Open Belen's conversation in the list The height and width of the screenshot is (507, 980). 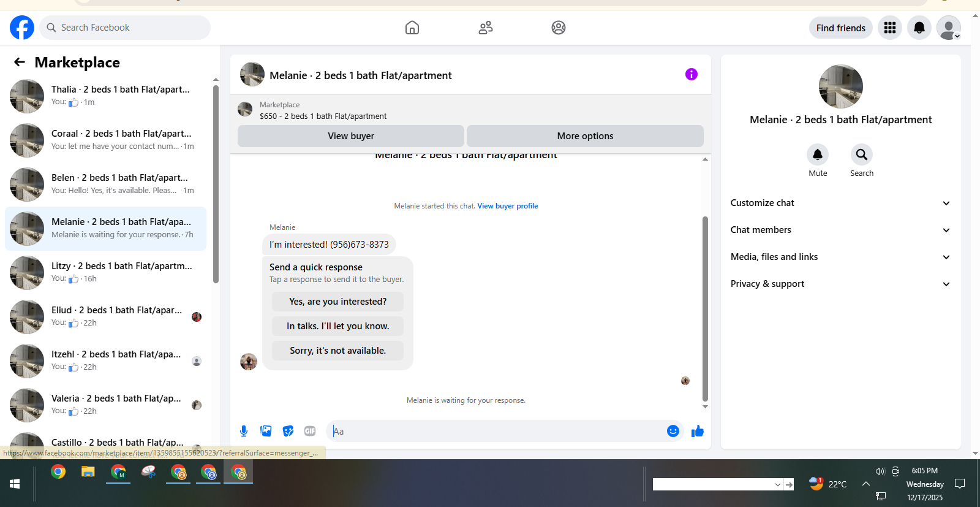[105, 185]
